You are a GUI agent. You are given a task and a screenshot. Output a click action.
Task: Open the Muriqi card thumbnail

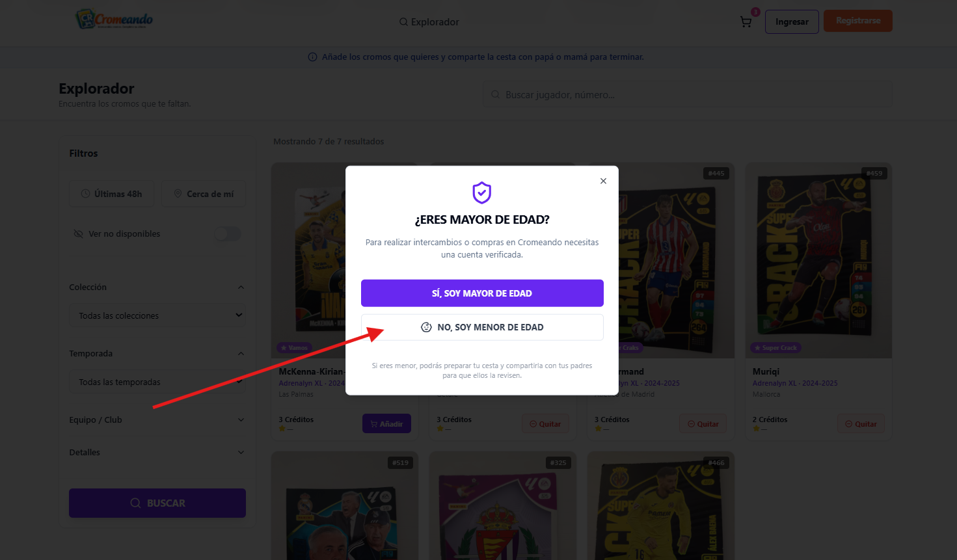tap(818, 260)
